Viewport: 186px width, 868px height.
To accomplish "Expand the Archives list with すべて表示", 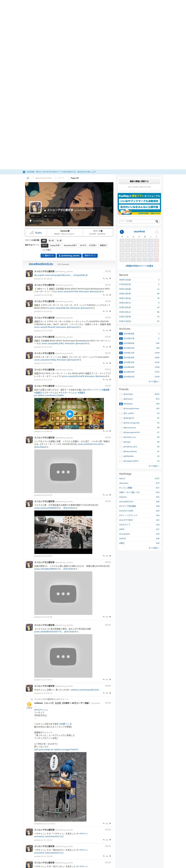I will tap(154, 381).
